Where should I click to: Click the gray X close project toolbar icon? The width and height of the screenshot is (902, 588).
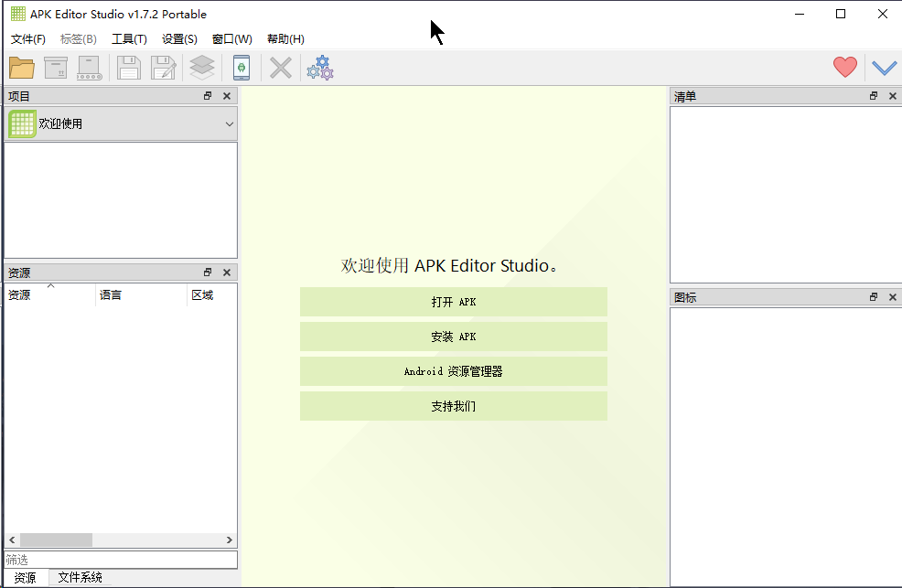pyautogui.click(x=281, y=68)
